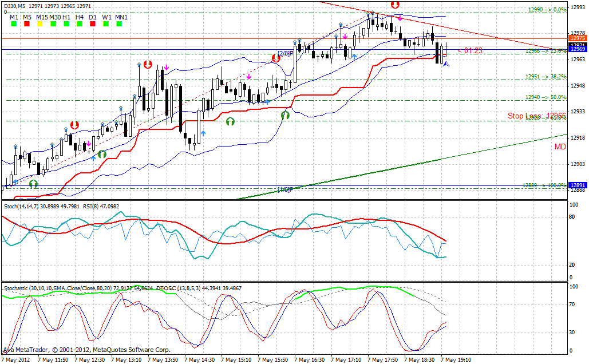The image size is (589, 364).
Task: Click the 12933 value on price axis
Action: [578, 112]
